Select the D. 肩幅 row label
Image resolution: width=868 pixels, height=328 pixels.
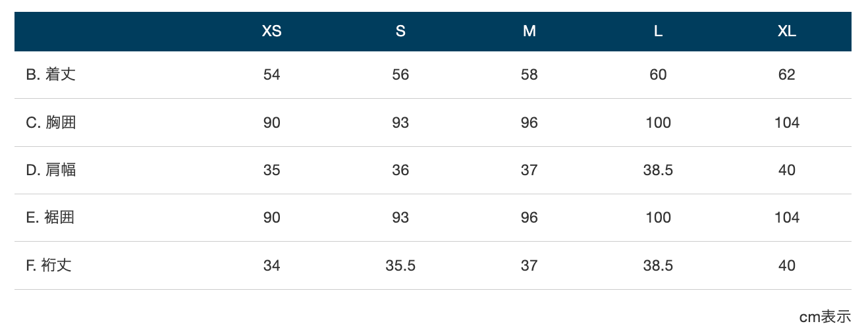click(51, 170)
